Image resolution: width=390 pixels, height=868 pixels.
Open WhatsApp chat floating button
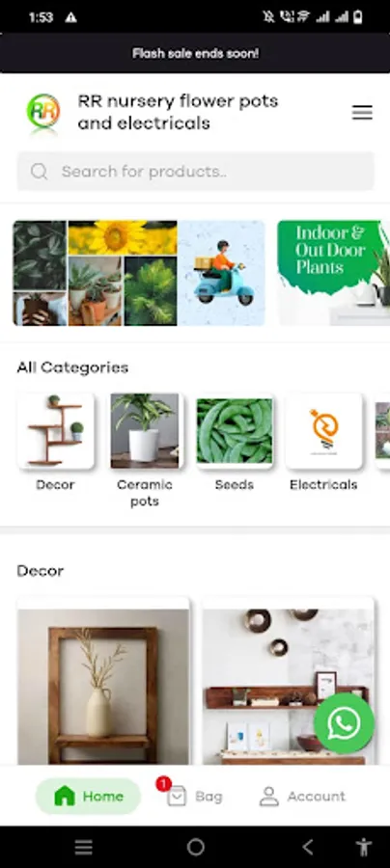[x=344, y=723]
